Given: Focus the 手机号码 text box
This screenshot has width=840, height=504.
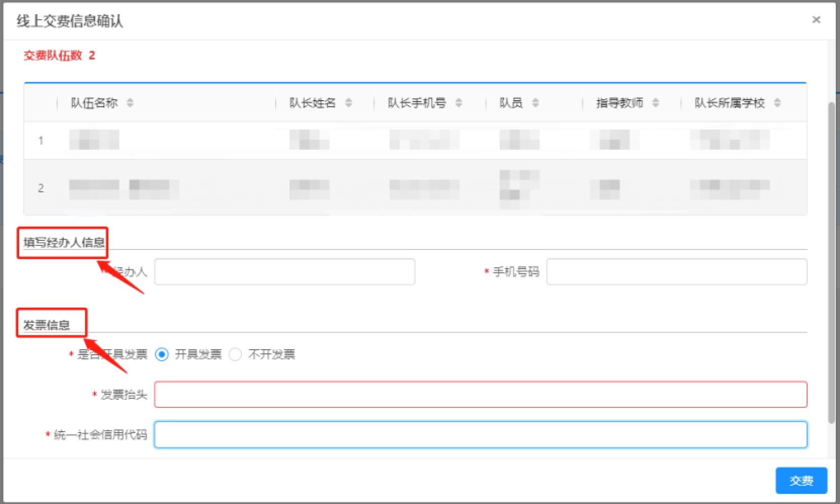Looking at the screenshot, I should point(676,272).
